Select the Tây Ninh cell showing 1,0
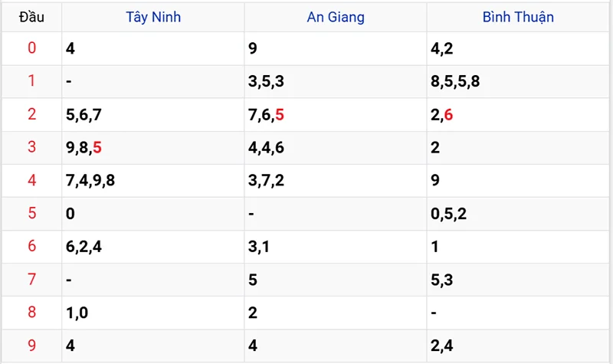This screenshot has height=364, width=613. pyautogui.click(x=77, y=313)
